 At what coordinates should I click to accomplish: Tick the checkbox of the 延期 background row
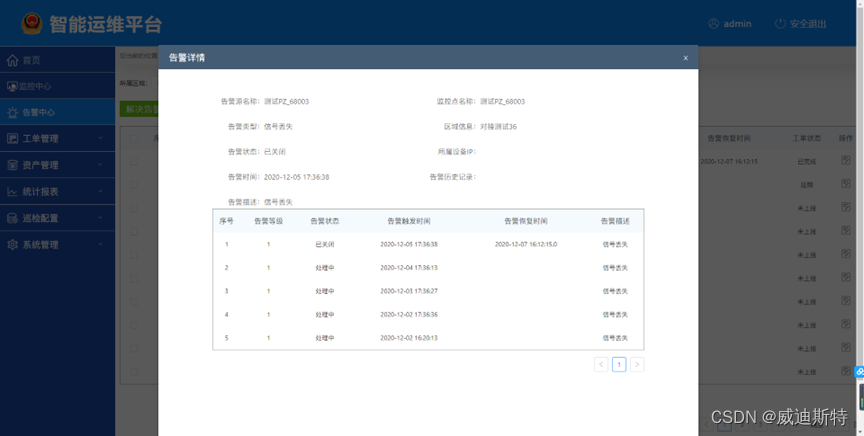(x=134, y=185)
